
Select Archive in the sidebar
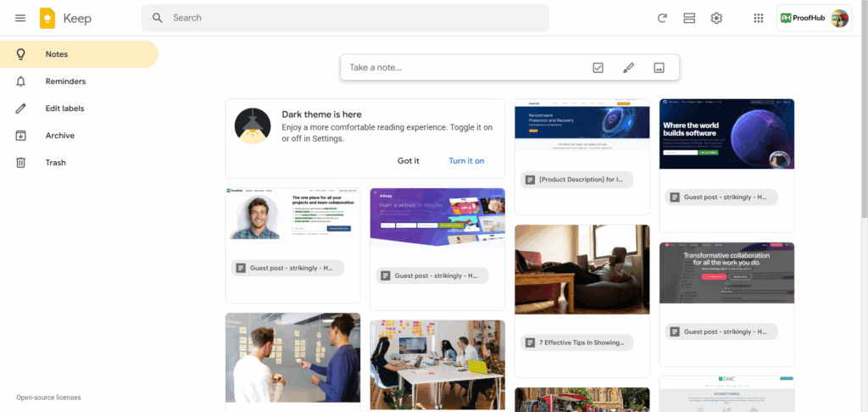coord(79,136)
